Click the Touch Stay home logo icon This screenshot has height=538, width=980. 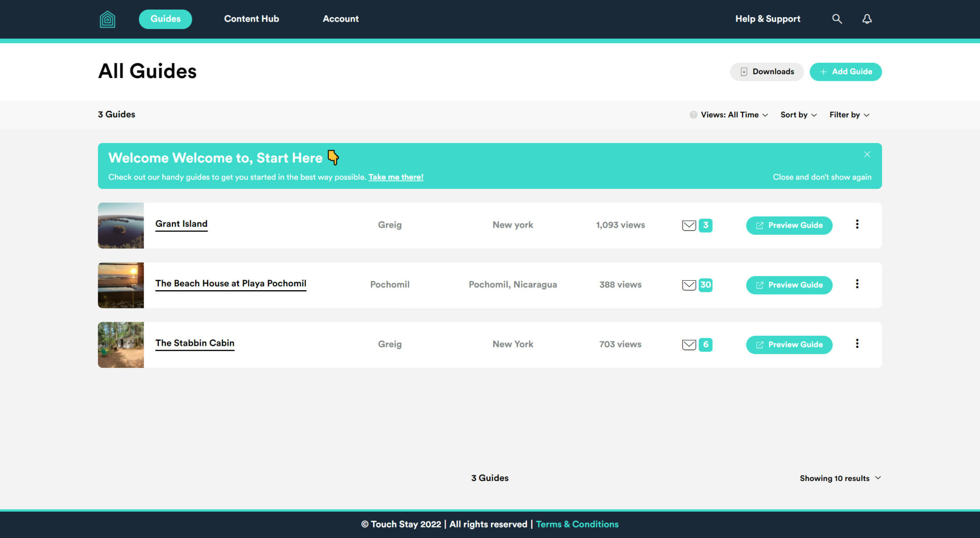(107, 19)
